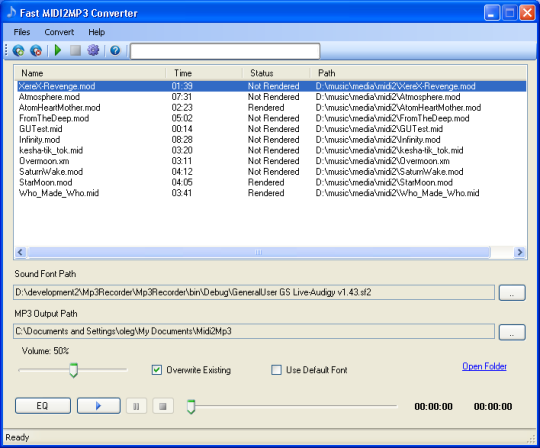Select the AtomHeartMother.mod file
540x448 pixels.
point(60,107)
